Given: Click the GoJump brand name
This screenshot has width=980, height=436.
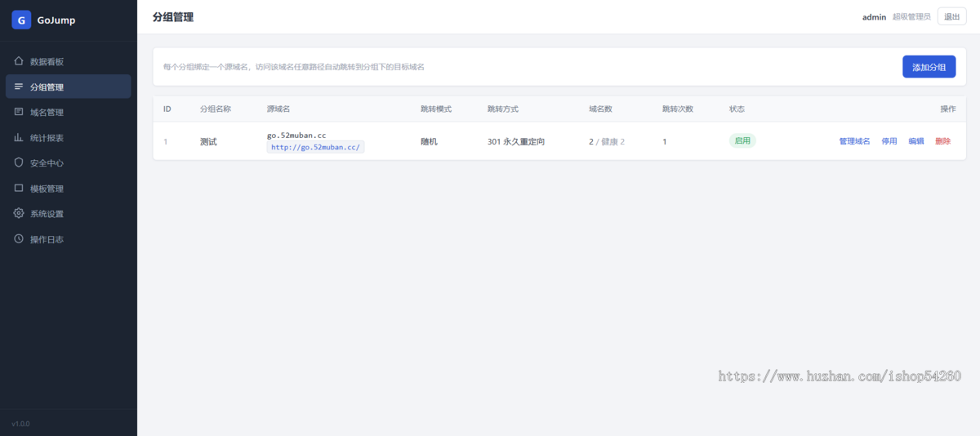Looking at the screenshot, I should pos(56,20).
